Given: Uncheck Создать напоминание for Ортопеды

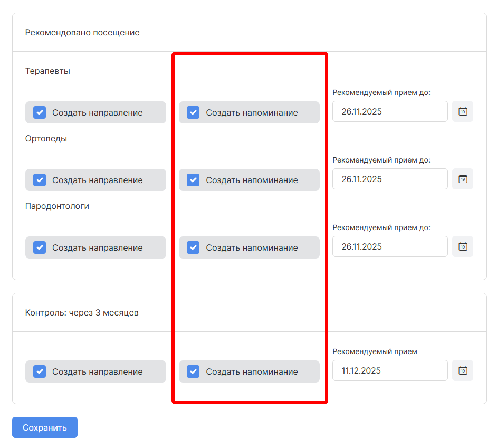Looking at the screenshot, I should point(193,180).
